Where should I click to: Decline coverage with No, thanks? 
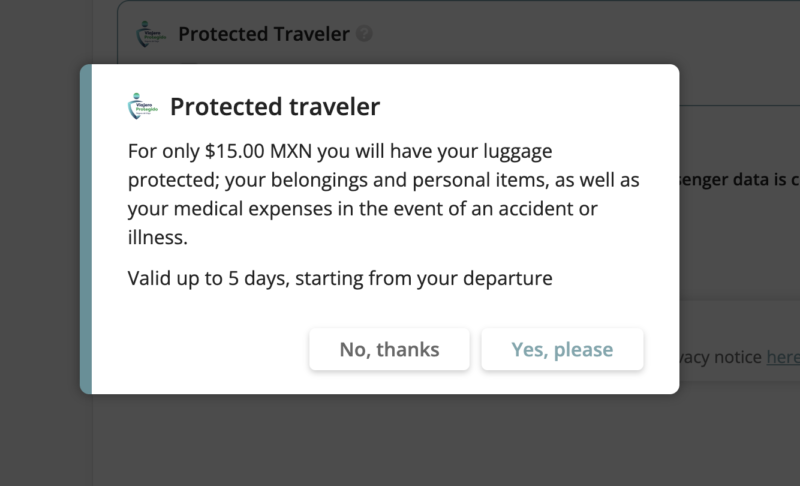pos(389,350)
